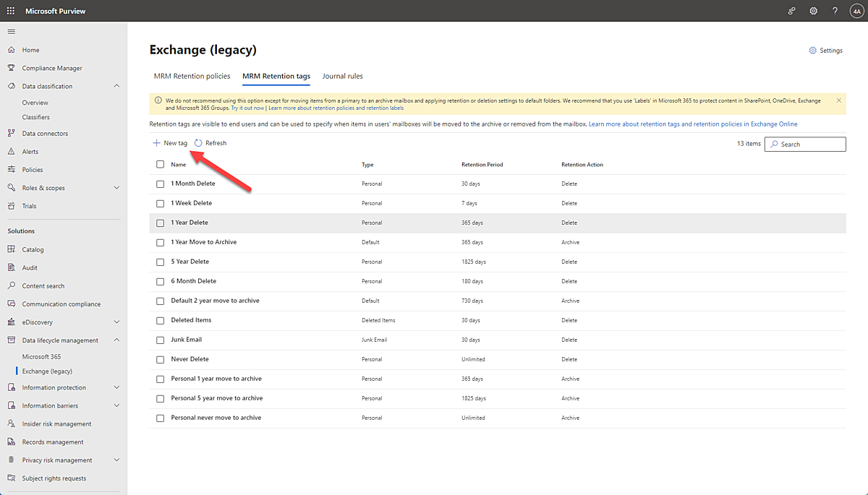
Task: Click the Audit document icon
Action: (11, 267)
